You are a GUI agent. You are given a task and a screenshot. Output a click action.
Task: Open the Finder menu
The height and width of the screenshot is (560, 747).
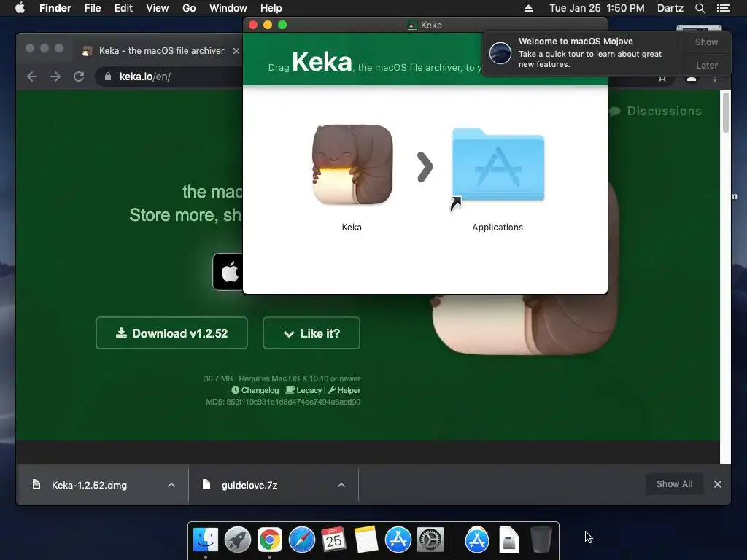pos(55,8)
